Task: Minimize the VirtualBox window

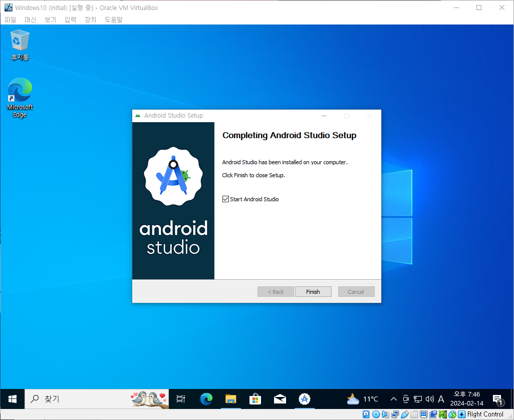Action: click(x=456, y=8)
